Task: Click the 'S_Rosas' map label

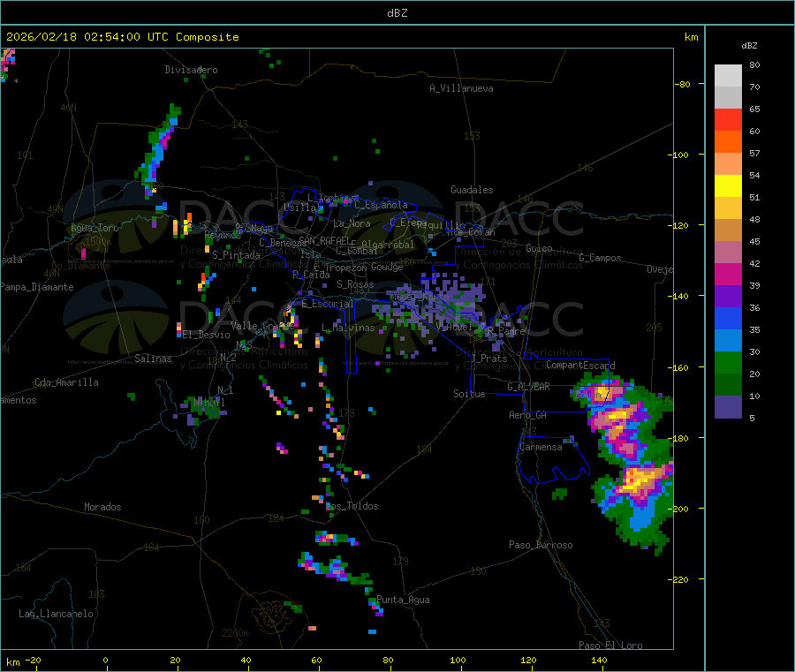Action: 355,284
